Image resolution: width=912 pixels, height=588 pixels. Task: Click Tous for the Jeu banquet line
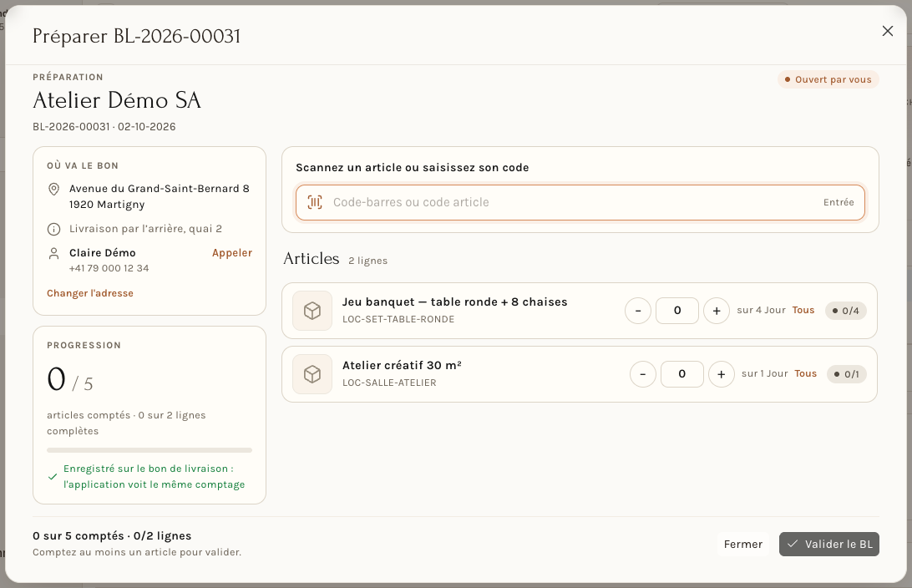point(803,310)
